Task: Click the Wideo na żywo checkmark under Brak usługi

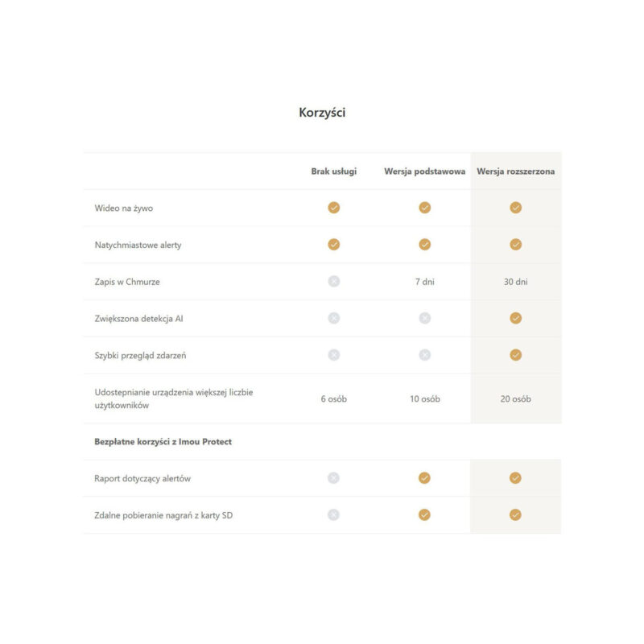Action: [333, 208]
